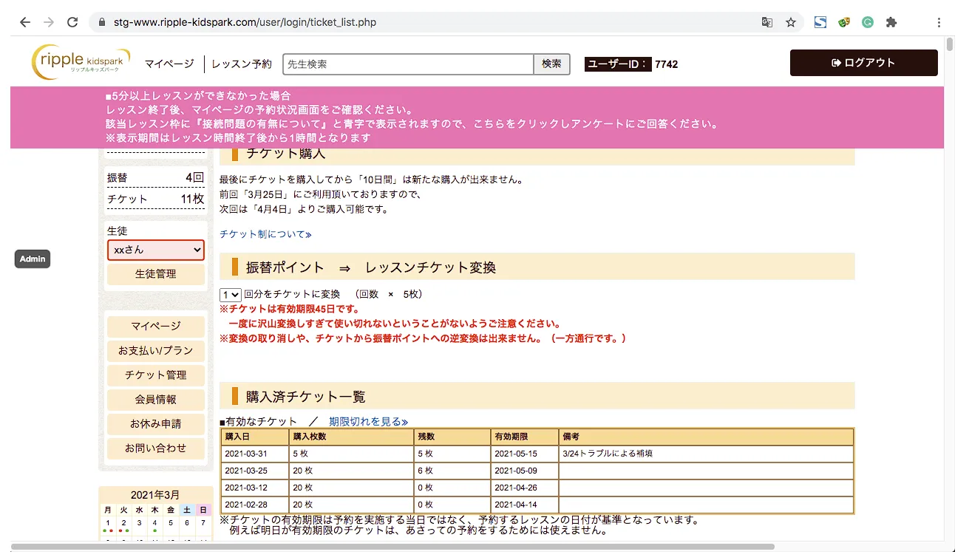Open レッスン予約 in the top navigation
Screen dimensions: 969x560
point(242,64)
